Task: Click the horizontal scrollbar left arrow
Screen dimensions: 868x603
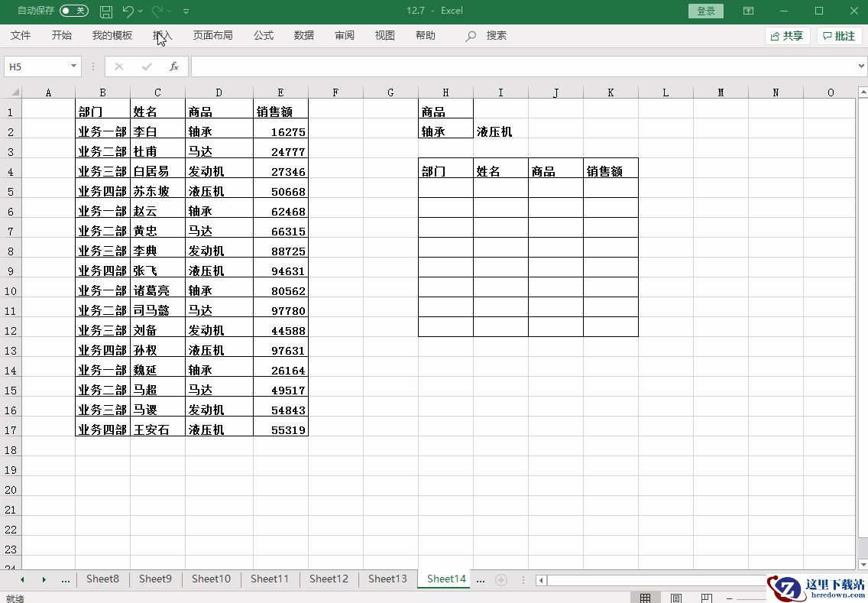Action: [542, 580]
